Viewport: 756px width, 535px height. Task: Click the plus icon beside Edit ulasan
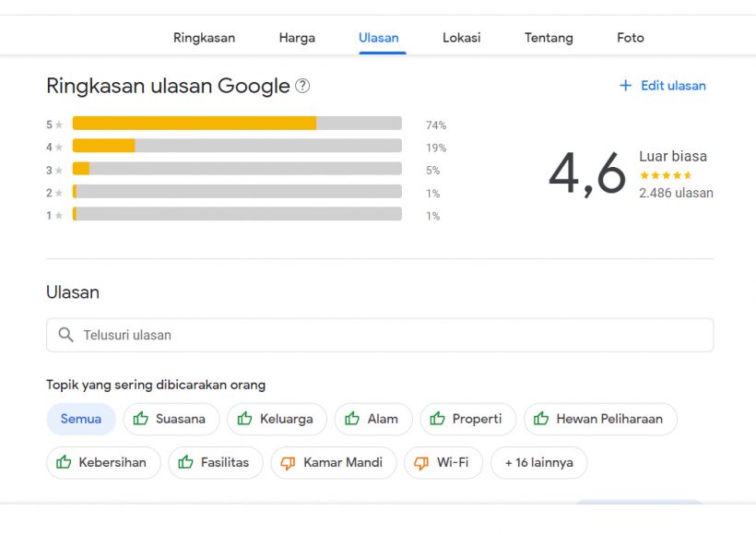(x=625, y=86)
